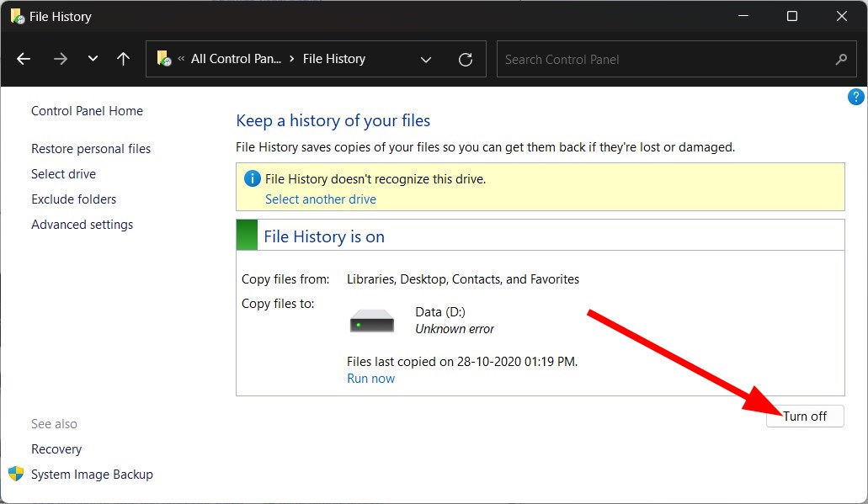This screenshot has height=504, width=868.
Task: Click the File History icon in the title bar
Action: (17, 16)
